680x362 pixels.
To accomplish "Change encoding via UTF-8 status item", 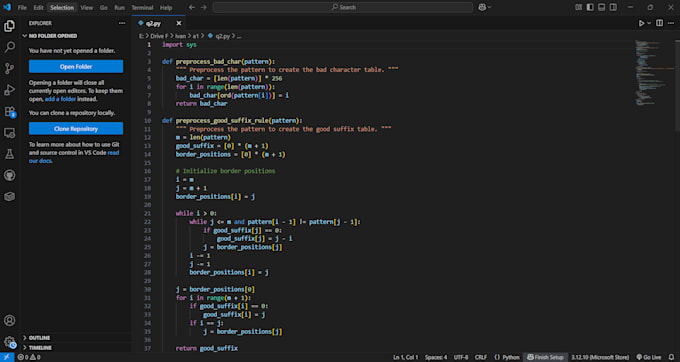I will (x=461, y=357).
